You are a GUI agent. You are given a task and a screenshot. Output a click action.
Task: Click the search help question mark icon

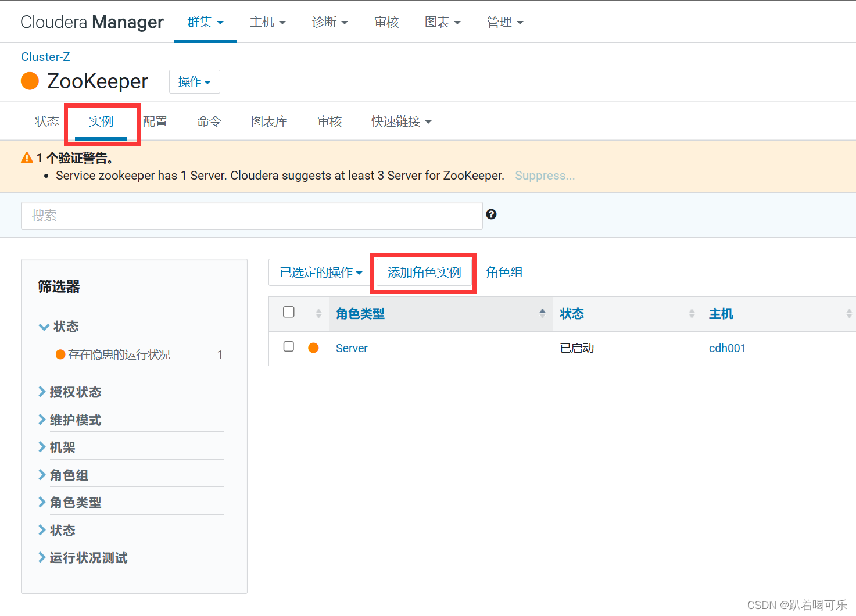pos(491,214)
